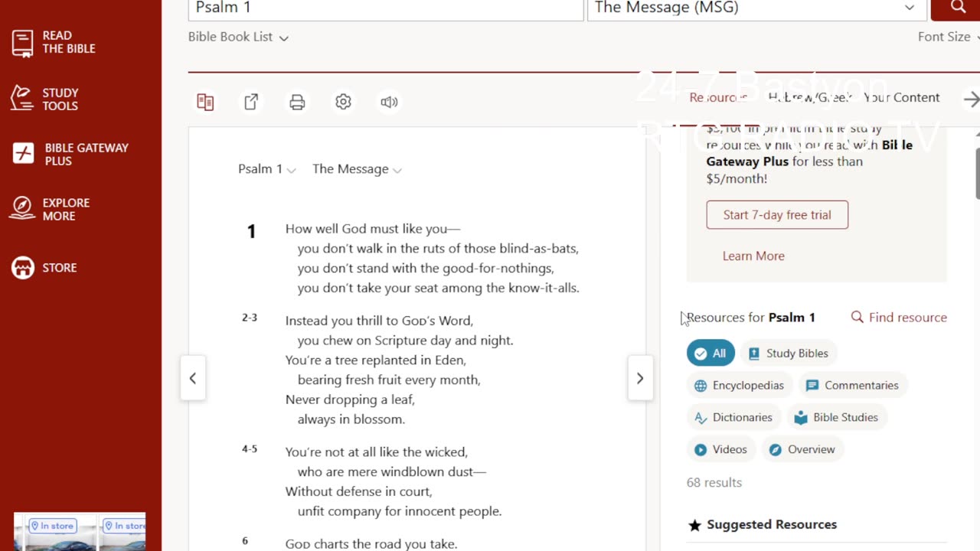Image resolution: width=980 pixels, height=551 pixels.
Task: Click Start 7-day free trial button
Action: click(777, 214)
